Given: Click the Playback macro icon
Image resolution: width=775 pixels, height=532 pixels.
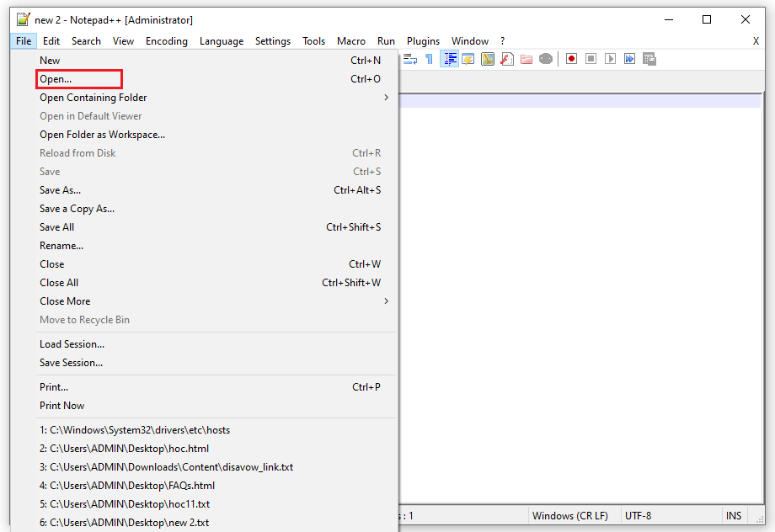Looking at the screenshot, I should pos(610,59).
